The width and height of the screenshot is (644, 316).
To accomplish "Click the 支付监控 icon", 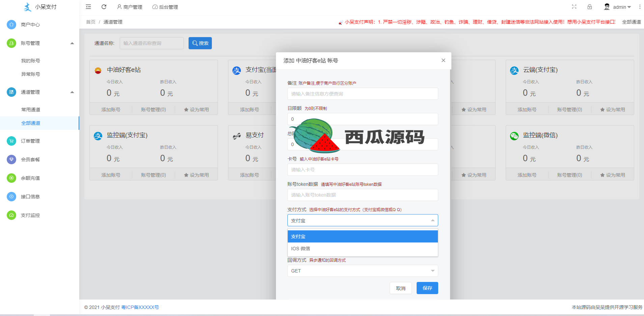I will click(11, 215).
